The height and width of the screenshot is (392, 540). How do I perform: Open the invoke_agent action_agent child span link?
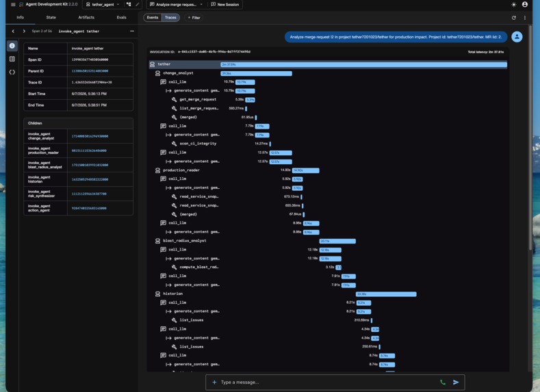pyautogui.click(x=89, y=208)
